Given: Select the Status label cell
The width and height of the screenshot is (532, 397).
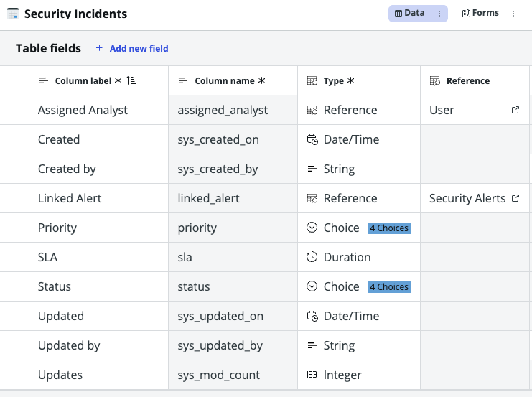Looking at the screenshot, I should coord(99,286).
